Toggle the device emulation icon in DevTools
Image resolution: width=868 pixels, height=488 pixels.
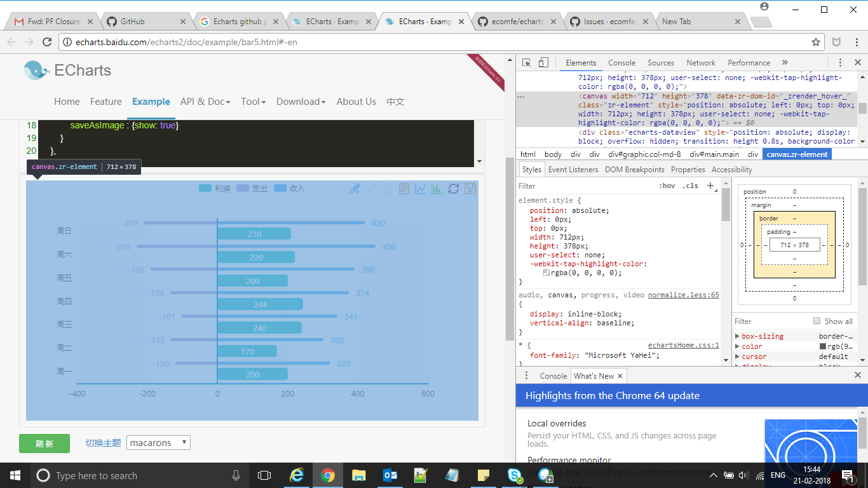(542, 62)
